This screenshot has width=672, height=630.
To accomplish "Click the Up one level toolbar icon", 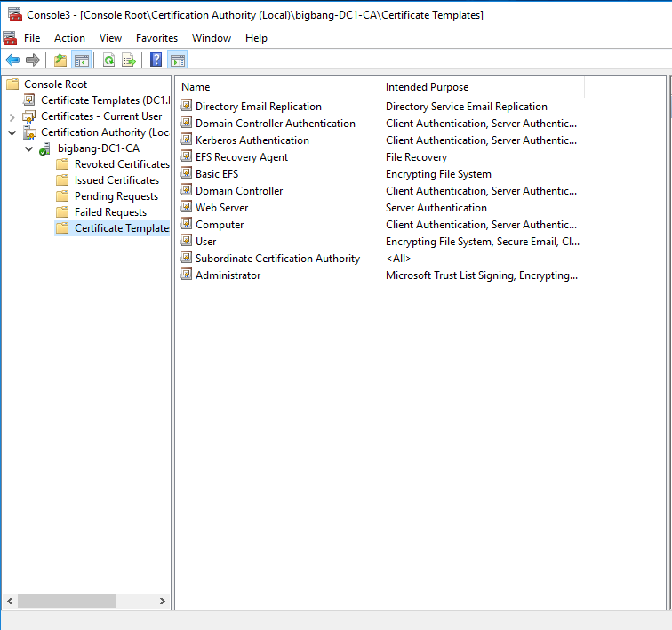I will [60, 60].
